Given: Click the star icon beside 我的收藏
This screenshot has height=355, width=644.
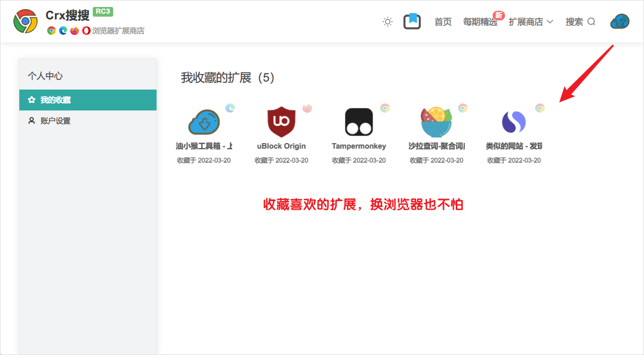Looking at the screenshot, I should click(x=32, y=100).
